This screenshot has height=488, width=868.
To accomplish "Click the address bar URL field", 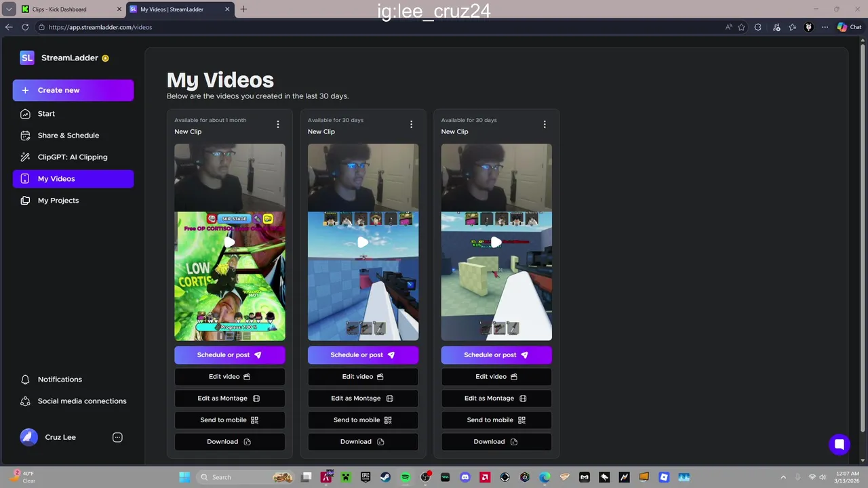I will tap(380, 27).
